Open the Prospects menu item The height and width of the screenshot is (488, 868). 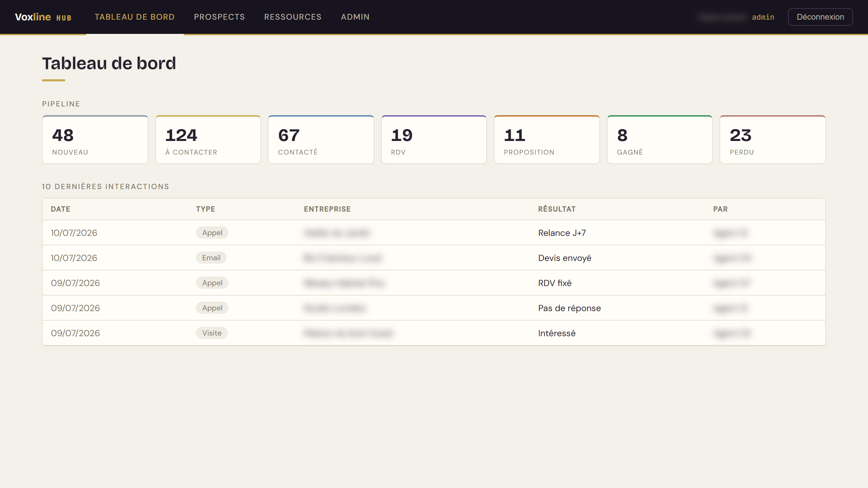pos(219,17)
